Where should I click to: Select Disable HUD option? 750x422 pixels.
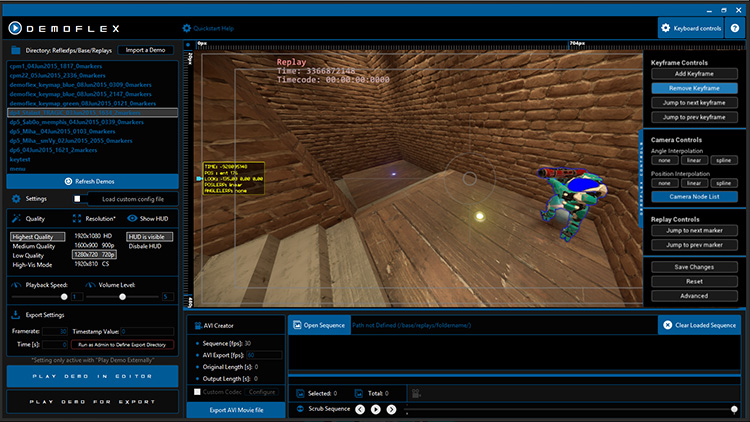pos(145,247)
